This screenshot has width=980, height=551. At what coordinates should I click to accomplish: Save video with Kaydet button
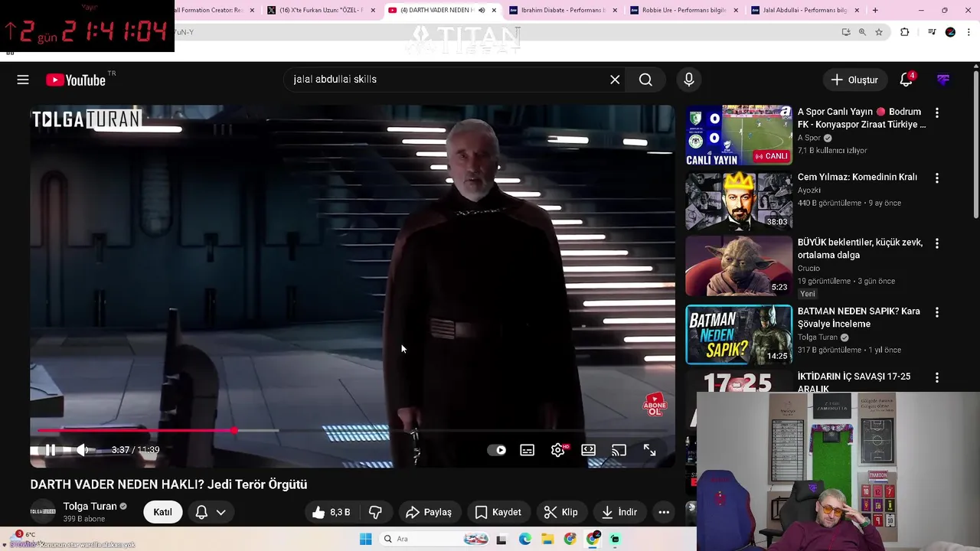coord(498,512)
